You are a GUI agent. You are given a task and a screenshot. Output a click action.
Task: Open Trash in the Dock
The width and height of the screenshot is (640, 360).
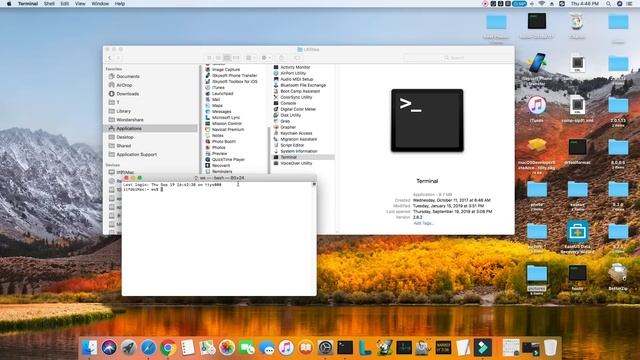pos(550,348)
